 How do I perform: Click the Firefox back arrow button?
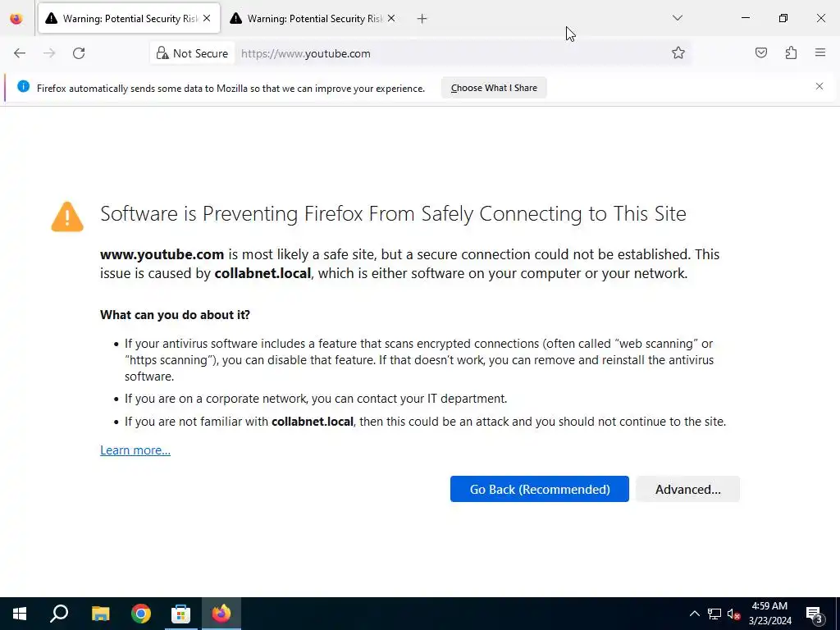(20, 53)
